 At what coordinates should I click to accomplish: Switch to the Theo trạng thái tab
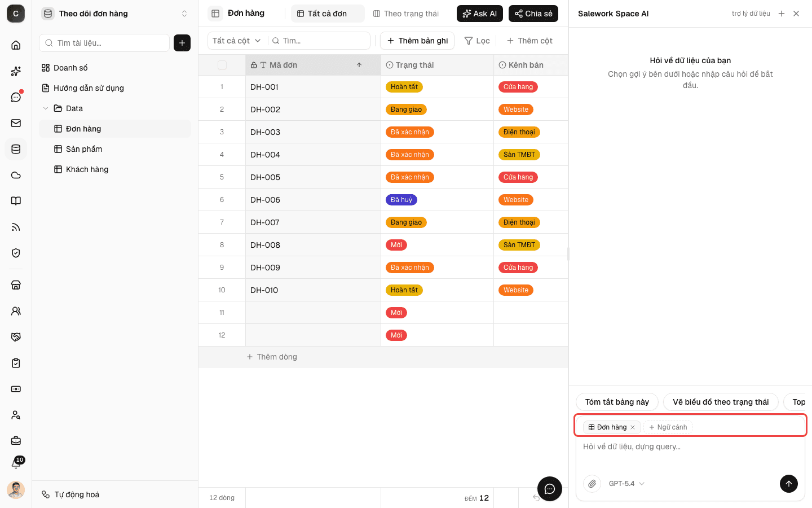pyautogui.click(x=406, y=14)
